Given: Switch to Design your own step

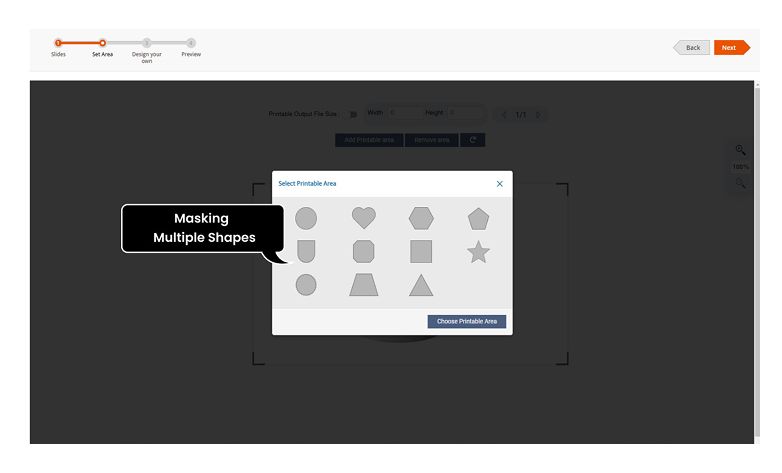Looking at the screenshot, I should coord(146,43).
